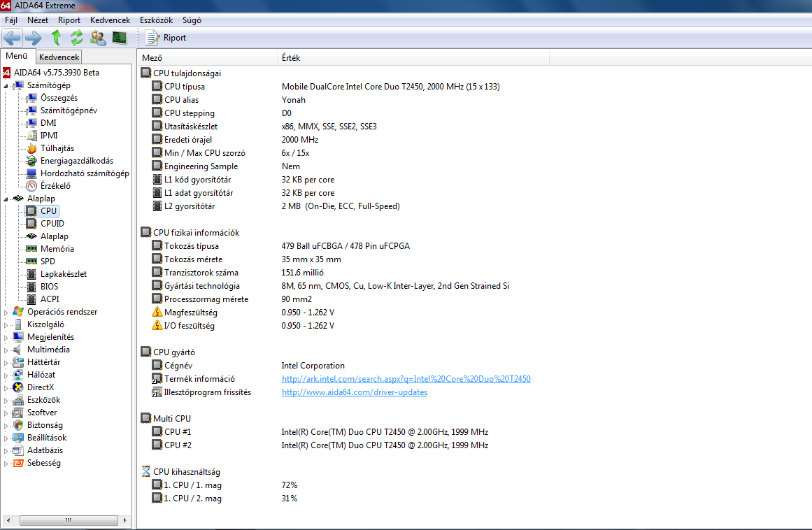Screen dimensions: 812x530
Task: Open the aida64.com driver-updates link
Action: (x=354, y=392)
